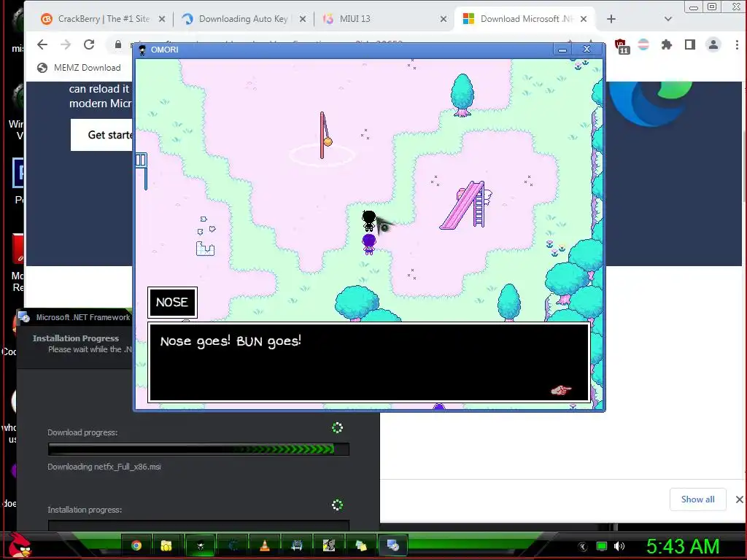Click Show all in downloads bar
This screenshot has width=747, height=560.
[x=697, y=499]
